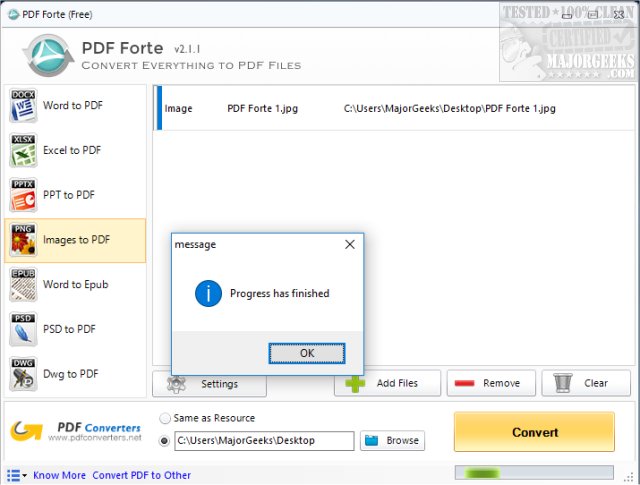Click the gear icon on Settings
The image size is (640, 485).
176,384
